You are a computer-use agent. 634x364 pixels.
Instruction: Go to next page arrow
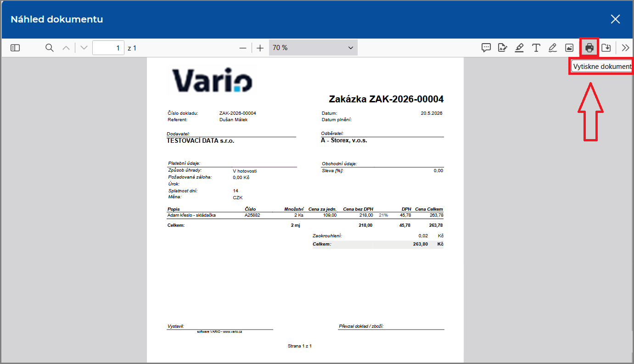point(84,48)
